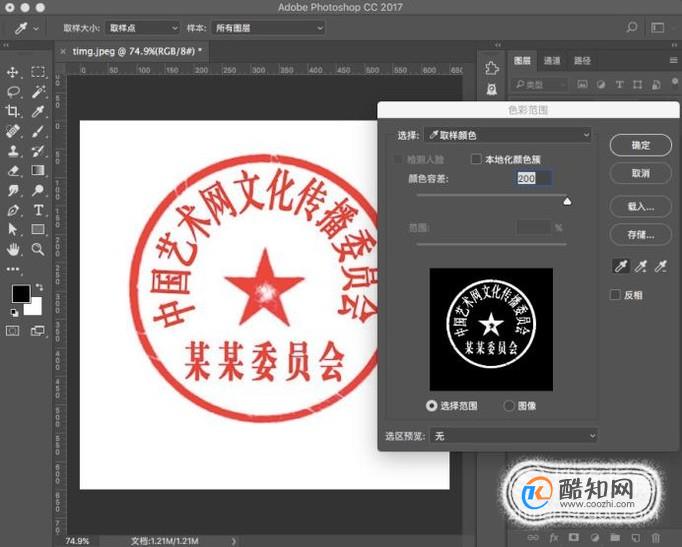This screenshot has width=682, height=547.
Task: Click the 取消 cancel button
Action: coord(641,173)
